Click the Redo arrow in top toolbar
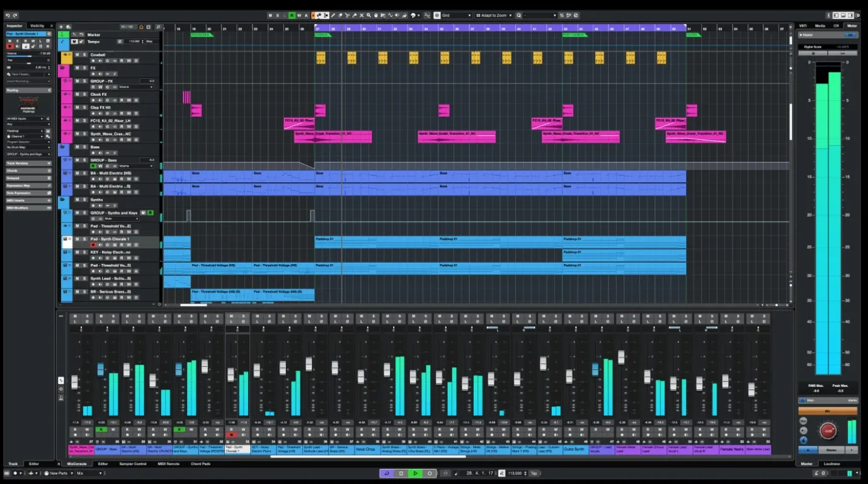This screenshot has width=868, height=484. point(16,15)
